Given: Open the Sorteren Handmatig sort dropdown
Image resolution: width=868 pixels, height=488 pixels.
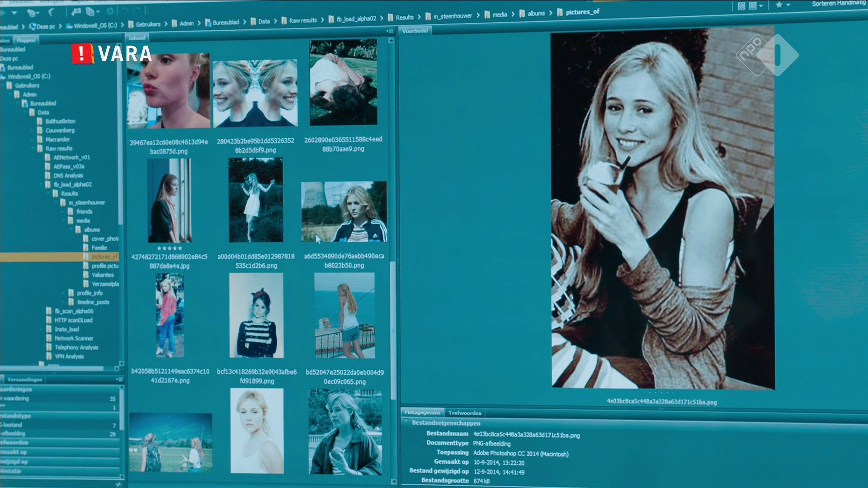Looking at the screenshot, I should pyautogui.click(x=839, y=4).
